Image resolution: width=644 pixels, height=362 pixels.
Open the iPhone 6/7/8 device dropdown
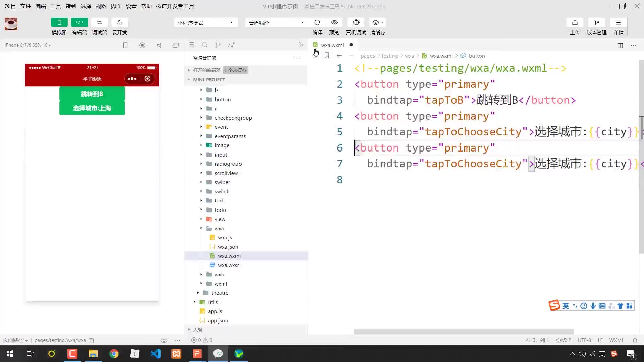[28, 45]
